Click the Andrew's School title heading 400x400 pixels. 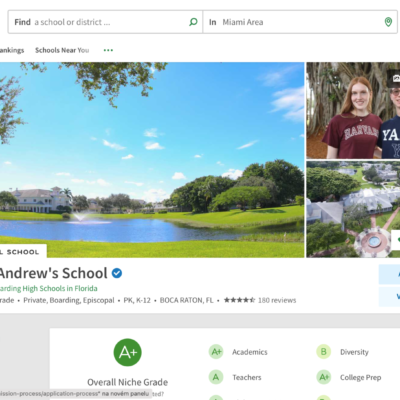pos(54,273)
